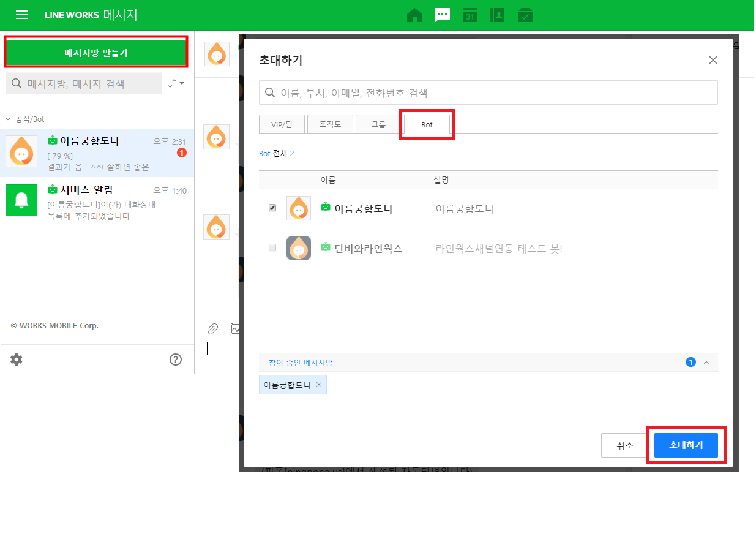
Task: Switch to the VIP/팀 tab
Action: [282, 124]
